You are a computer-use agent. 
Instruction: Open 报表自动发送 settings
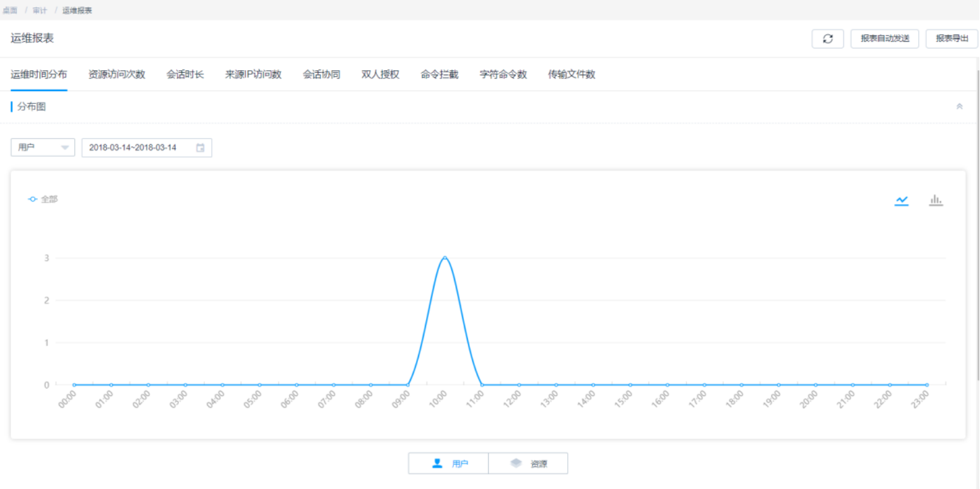click(x=885, y=39)
